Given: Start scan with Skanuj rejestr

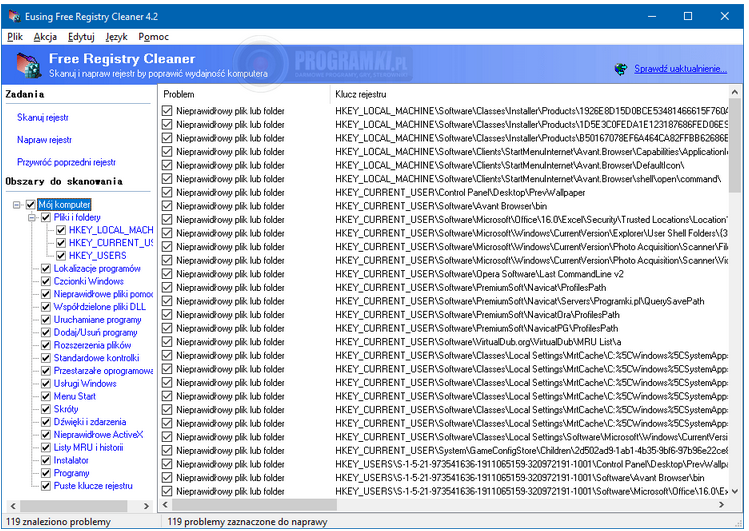Looking at the screenshot, I should tap(43, 117).
